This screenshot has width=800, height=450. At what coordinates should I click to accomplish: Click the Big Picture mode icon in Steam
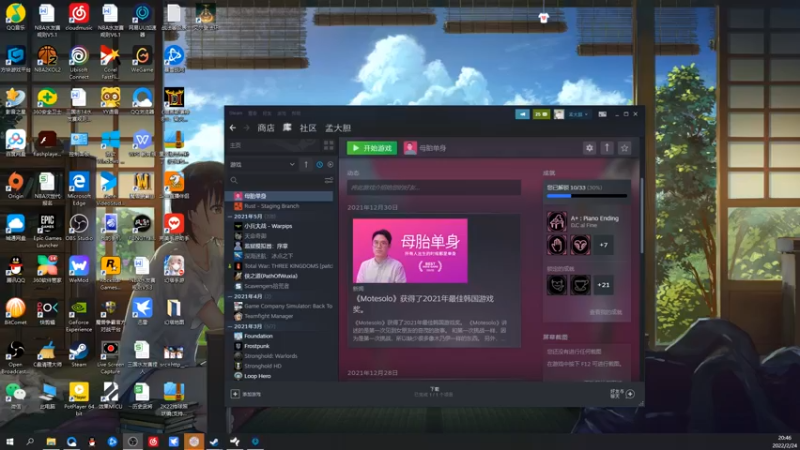click(603, 114)
